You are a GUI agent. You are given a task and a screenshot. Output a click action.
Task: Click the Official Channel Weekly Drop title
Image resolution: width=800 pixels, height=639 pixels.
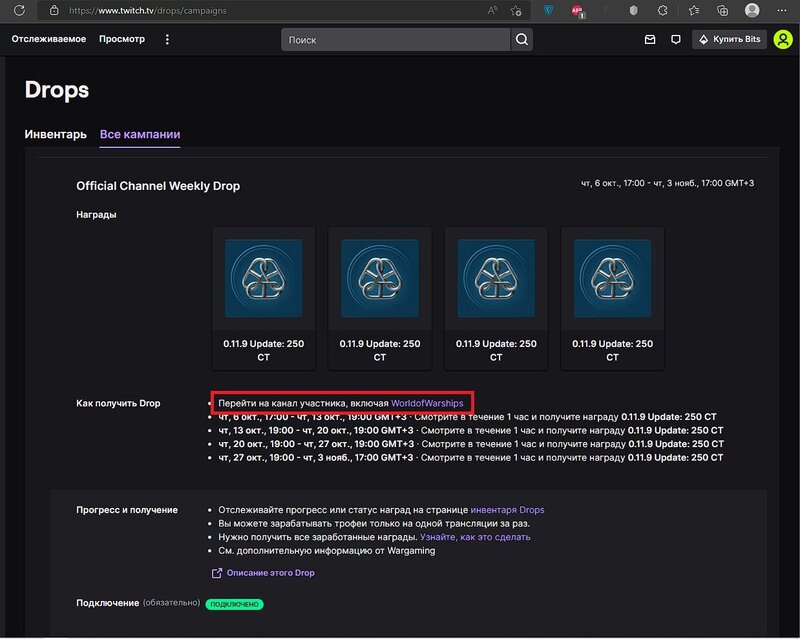tap(158, 186)
